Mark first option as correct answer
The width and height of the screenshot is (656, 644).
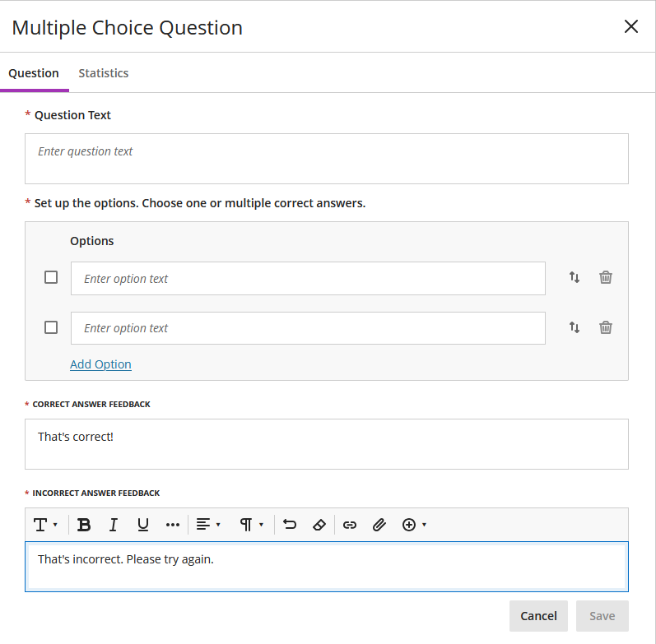pos(51,277)
